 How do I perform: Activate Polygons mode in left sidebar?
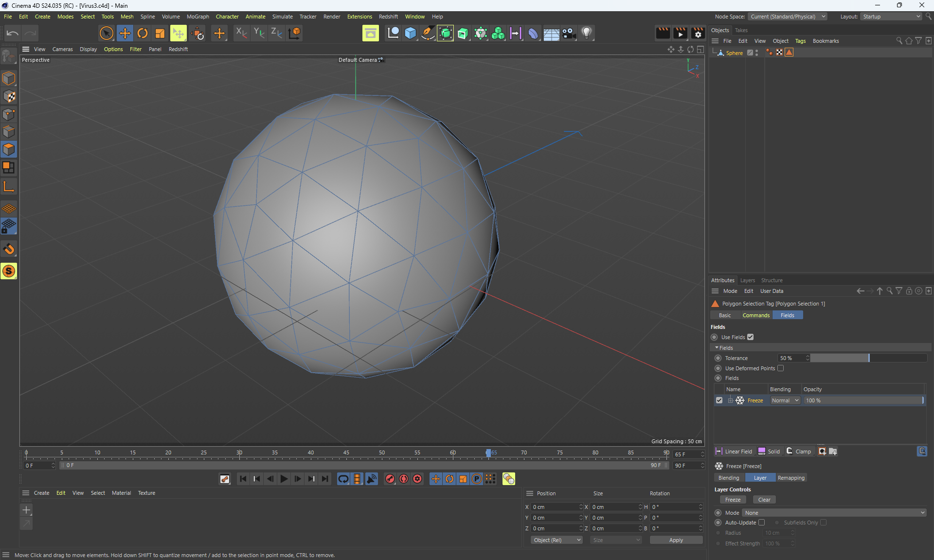pos(9,149)
